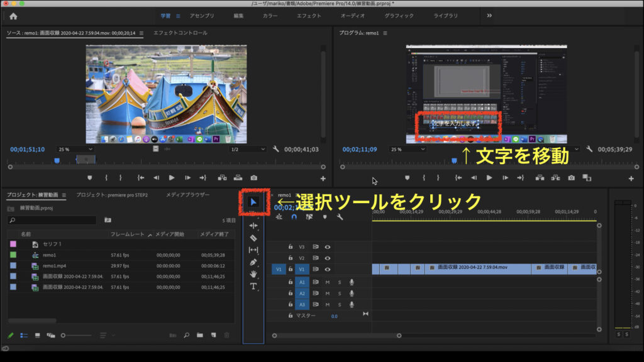
Task: Toggle V2 track visibility eye
Action: pos(327,258)
